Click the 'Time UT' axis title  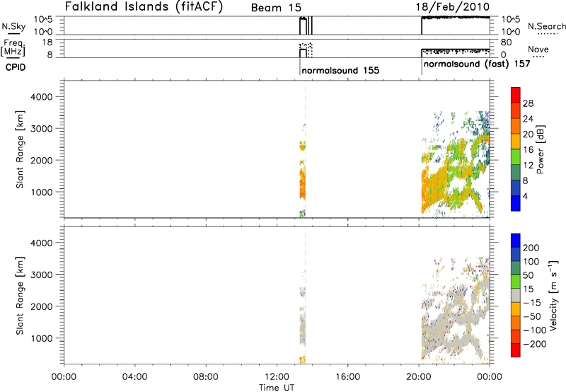[x=277, y=388]
